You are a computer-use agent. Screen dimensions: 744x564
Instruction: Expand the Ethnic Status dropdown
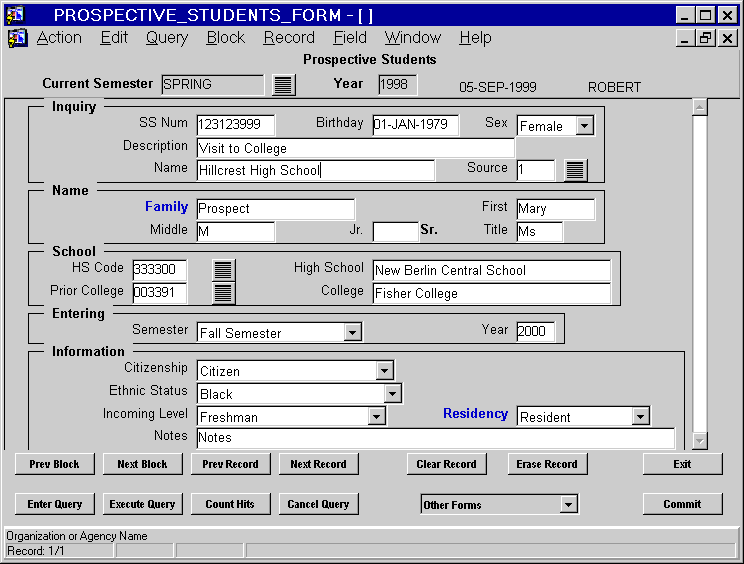pyautogui.click(x=392, y=393)
